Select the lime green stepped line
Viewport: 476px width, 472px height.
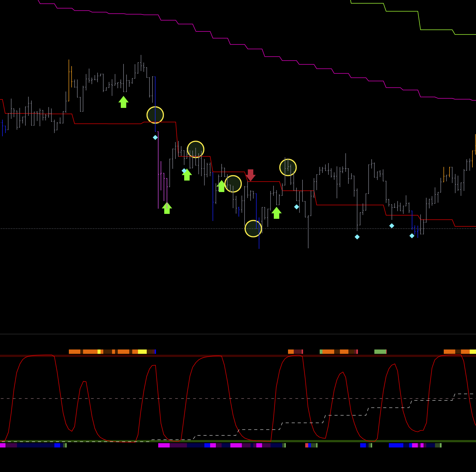tap(402, 11)
